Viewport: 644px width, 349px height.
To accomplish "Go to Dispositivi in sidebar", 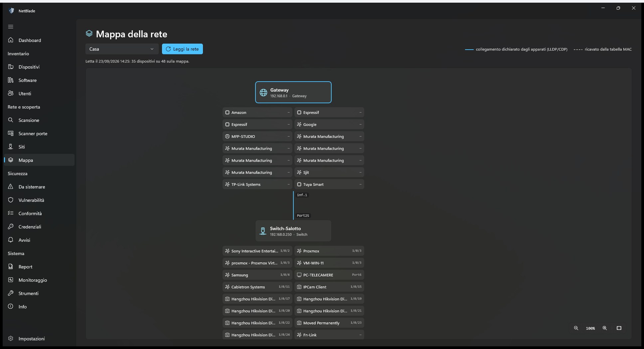I will click(39, 67).
